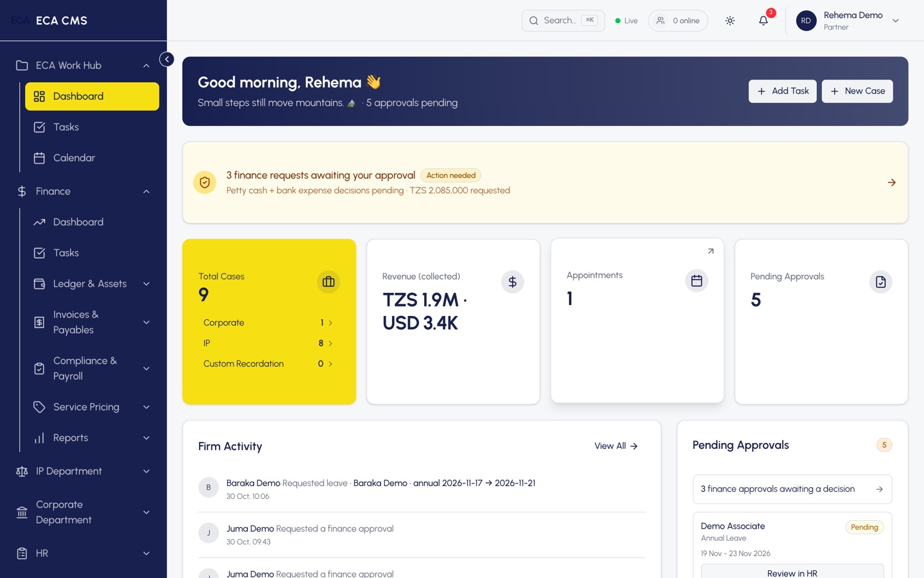Expand Reports submenu
The image size is (924, 578).
(x=146, y=438)
